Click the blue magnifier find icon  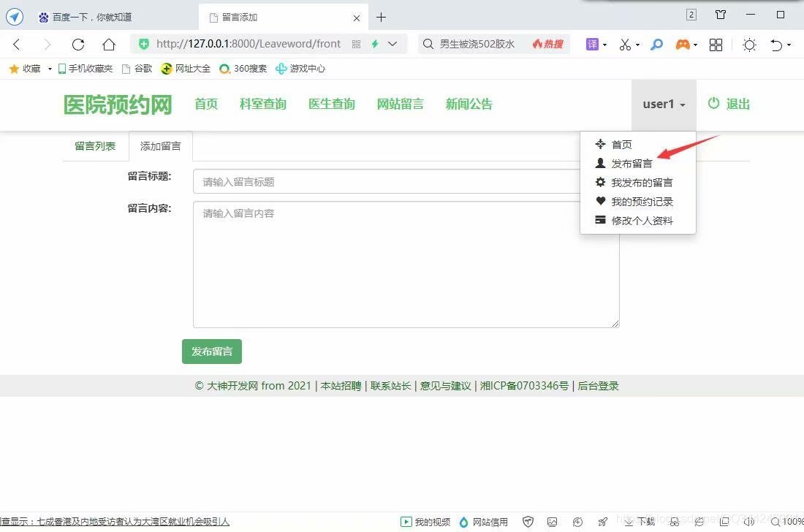(656, 45)
